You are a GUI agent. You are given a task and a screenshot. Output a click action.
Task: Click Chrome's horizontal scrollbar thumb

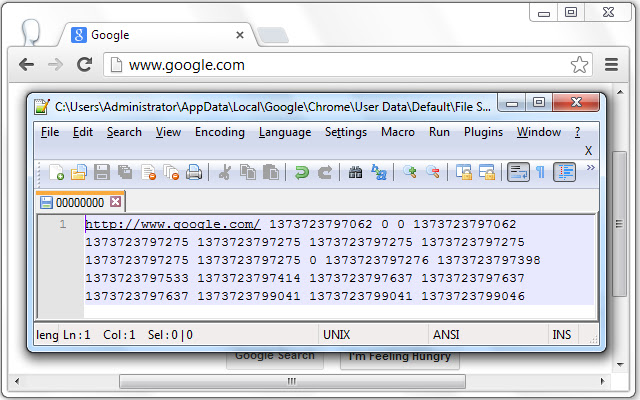click(292, 382)
